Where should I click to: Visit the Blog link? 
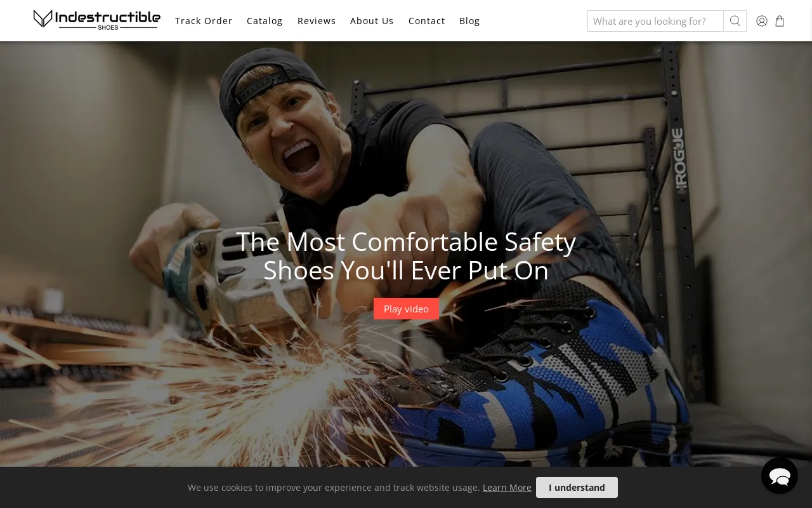(469, 21)
